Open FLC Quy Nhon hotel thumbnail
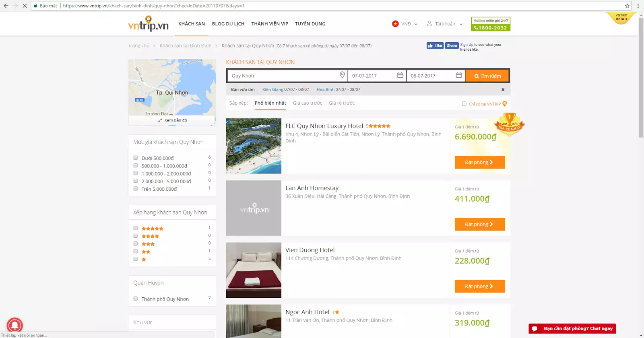644x338 pixels. (254, 146)
